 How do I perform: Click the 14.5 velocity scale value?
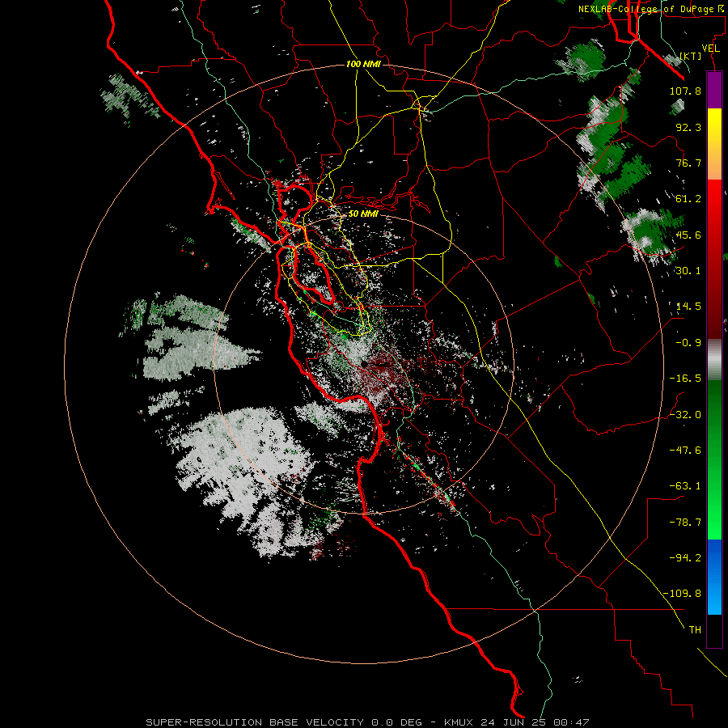click(688, 307)
